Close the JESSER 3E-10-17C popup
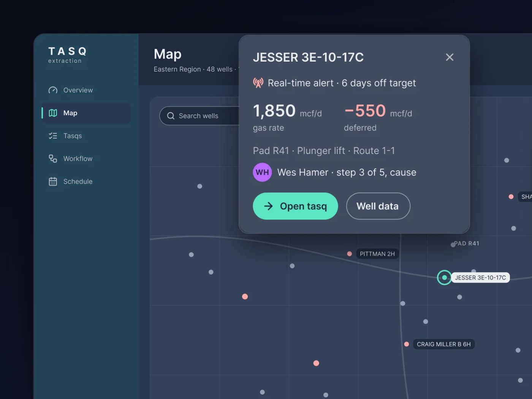 pyautogui.click(x=450, y=57)
